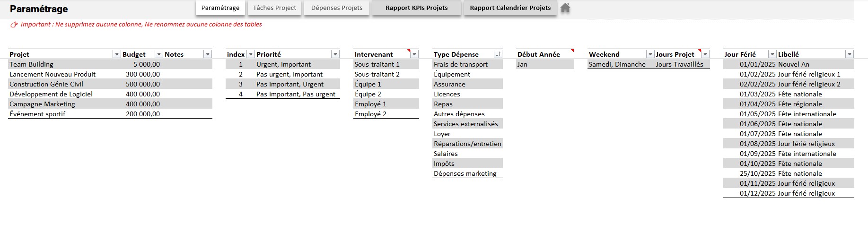This screenshot has height=241, width=868.
Task: Switch to the Dépenses Projets tab
Action: (337, 8)
